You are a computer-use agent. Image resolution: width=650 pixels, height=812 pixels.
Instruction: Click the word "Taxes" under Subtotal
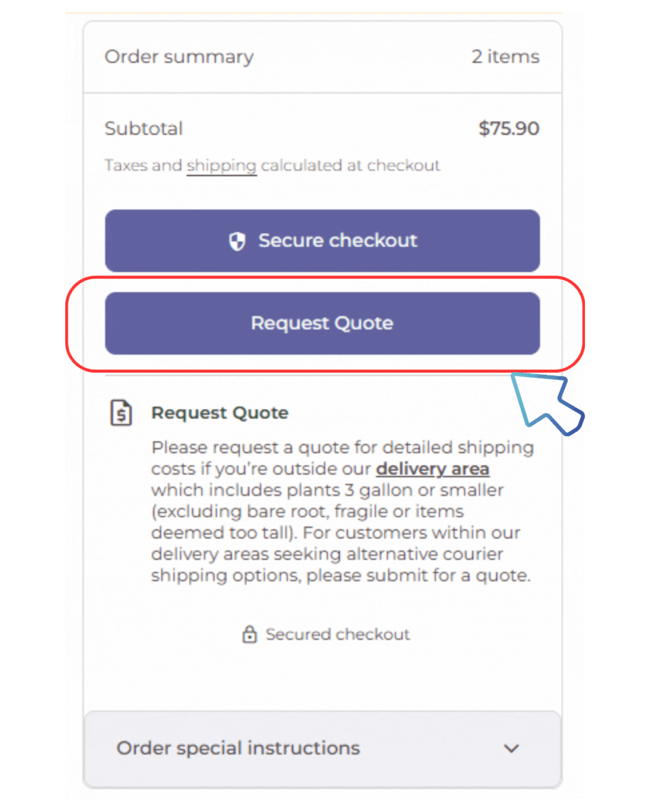pos(126,165)
